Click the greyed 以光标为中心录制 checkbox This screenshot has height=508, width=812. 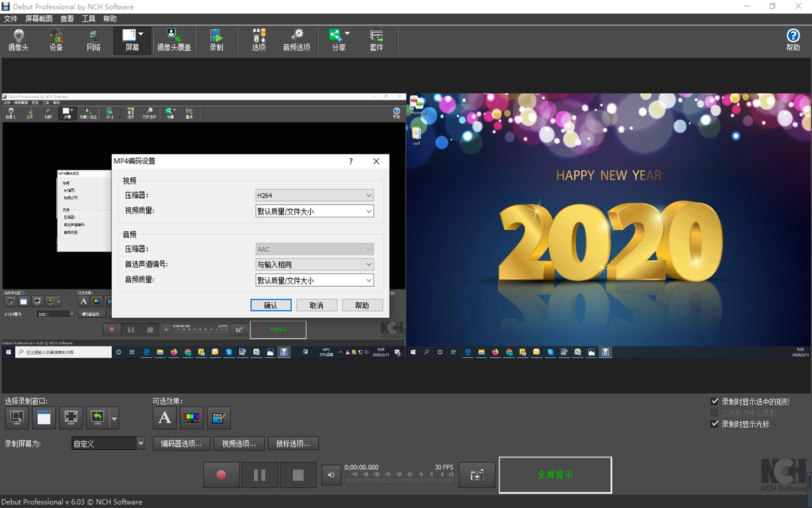[x=714, y=413]
